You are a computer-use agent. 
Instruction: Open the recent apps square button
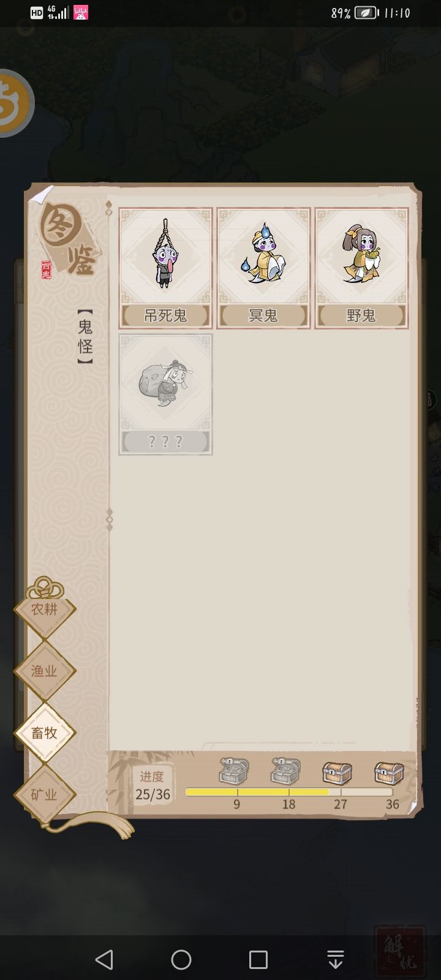click(x=258, y=959)
